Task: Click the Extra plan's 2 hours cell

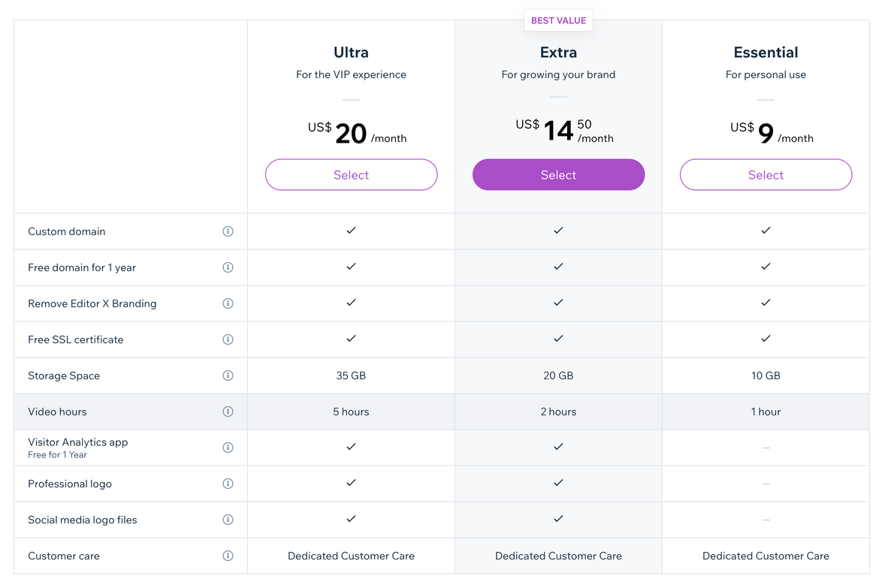Action: pyautogui.click(x=558, y=412)
